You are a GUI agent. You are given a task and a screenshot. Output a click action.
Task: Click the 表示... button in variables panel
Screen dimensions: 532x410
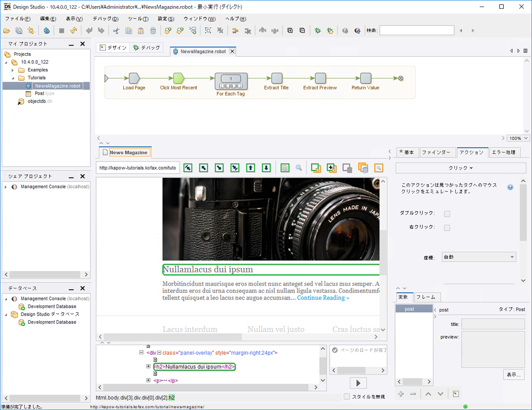(x=514, y=374)
